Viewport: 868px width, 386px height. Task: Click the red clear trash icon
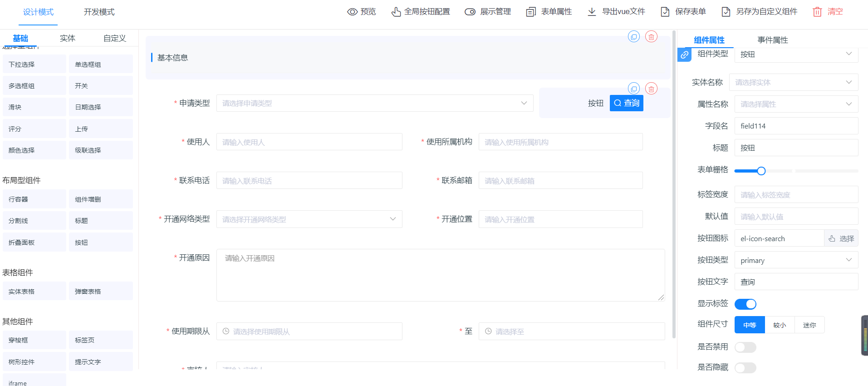[x=817, y=12]
